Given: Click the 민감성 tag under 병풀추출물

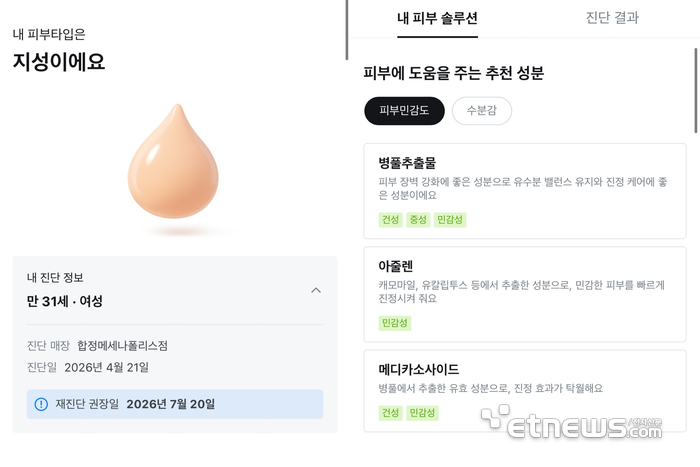Looking at the screenshot, I should pos(451,220).
